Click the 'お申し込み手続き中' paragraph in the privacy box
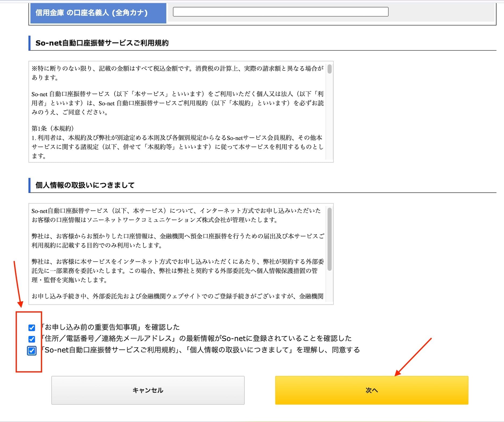 (177, 296)
